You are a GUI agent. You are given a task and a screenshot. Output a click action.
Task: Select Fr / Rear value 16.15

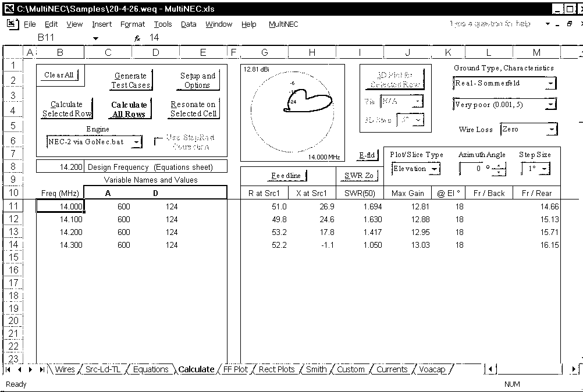coord(536,245)
